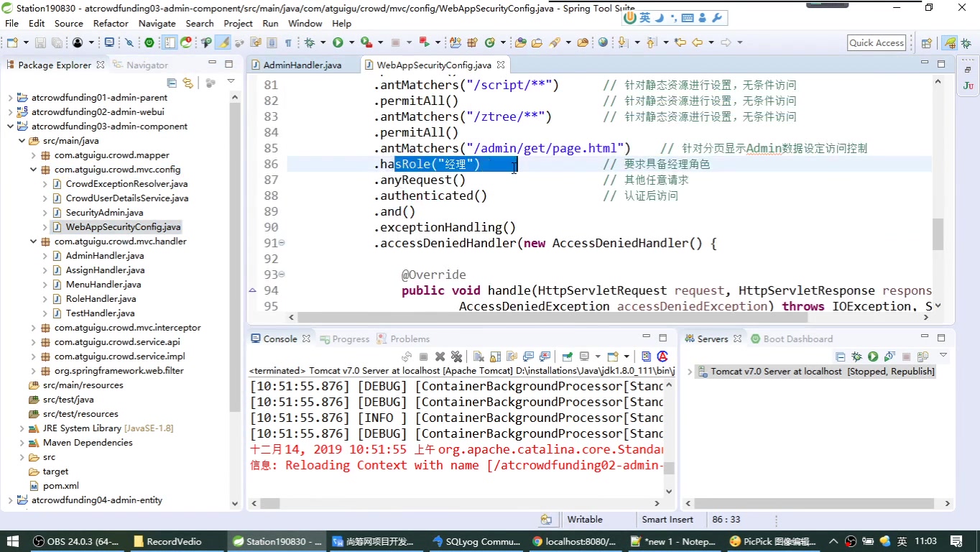This screenshot has height=552, width=980.
Task: Click Remove All Terminated Launches double-X icon in Console
Action: click(456, 356)
